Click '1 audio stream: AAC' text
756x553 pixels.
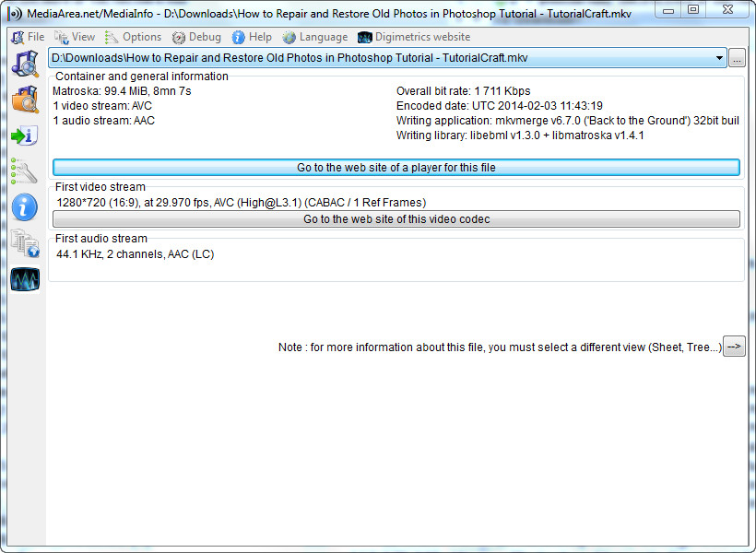(x=103, y=121)
